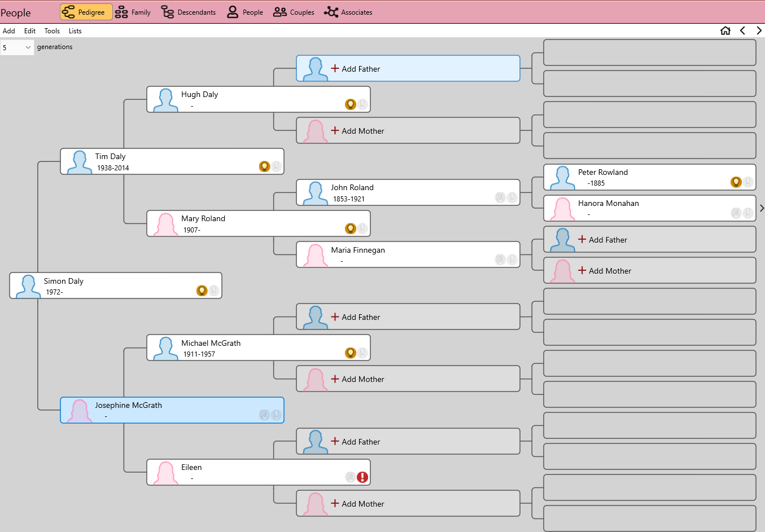Add a mother for Michael McGrath
765x532 pixels.
(408, 379)
